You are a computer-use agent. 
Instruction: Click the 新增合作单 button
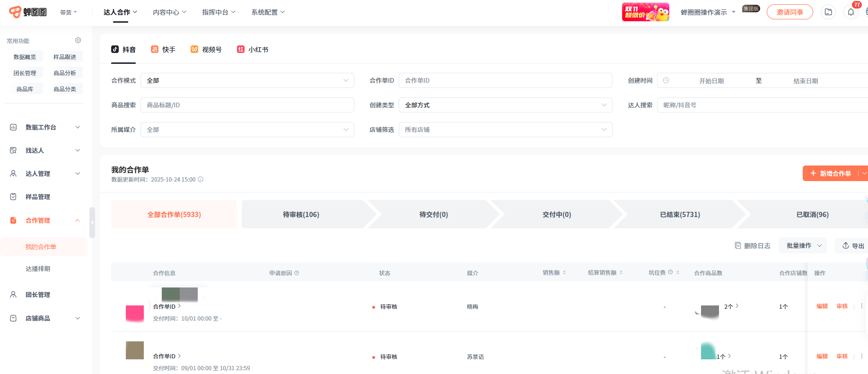(830, 174)
